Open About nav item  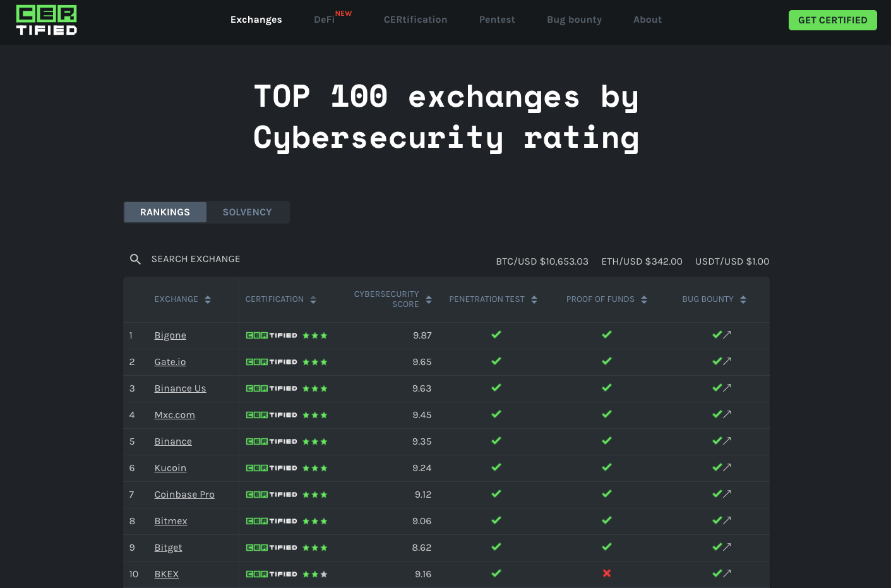pos(648,20)
